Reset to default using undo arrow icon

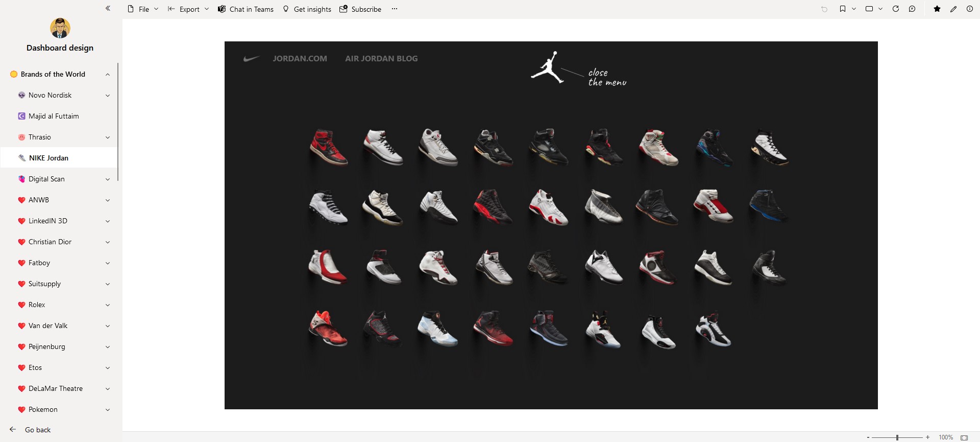point(824,9)
